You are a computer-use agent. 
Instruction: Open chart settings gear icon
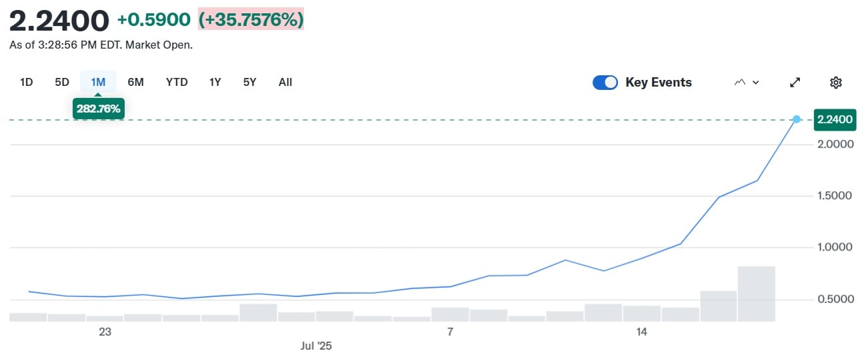836,83
